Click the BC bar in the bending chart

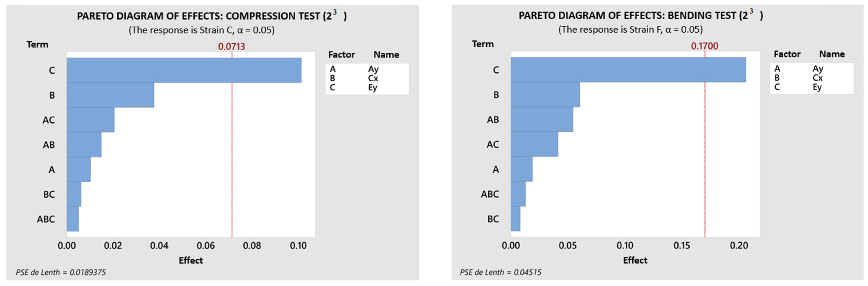click(x=516, y=219)
